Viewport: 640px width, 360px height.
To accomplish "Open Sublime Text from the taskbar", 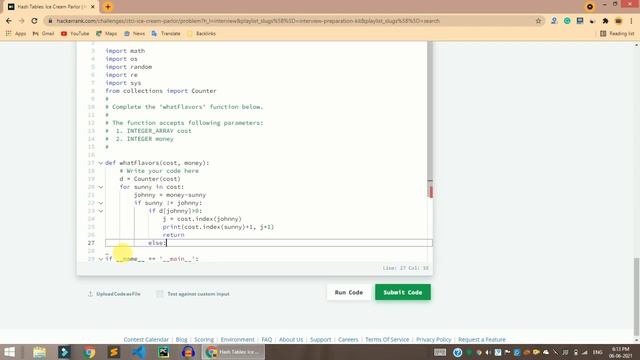I will [114, 352].
